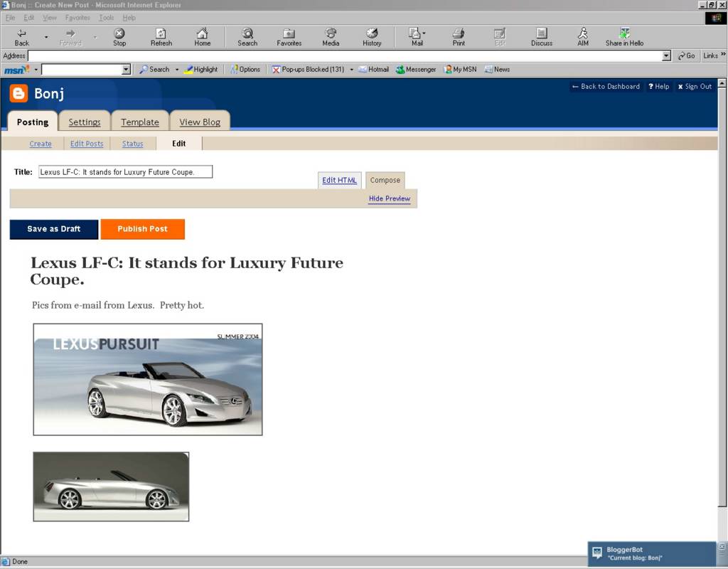Open News from MSN toolbar
The height and width of the screenshot is (569, 728).
497,70
